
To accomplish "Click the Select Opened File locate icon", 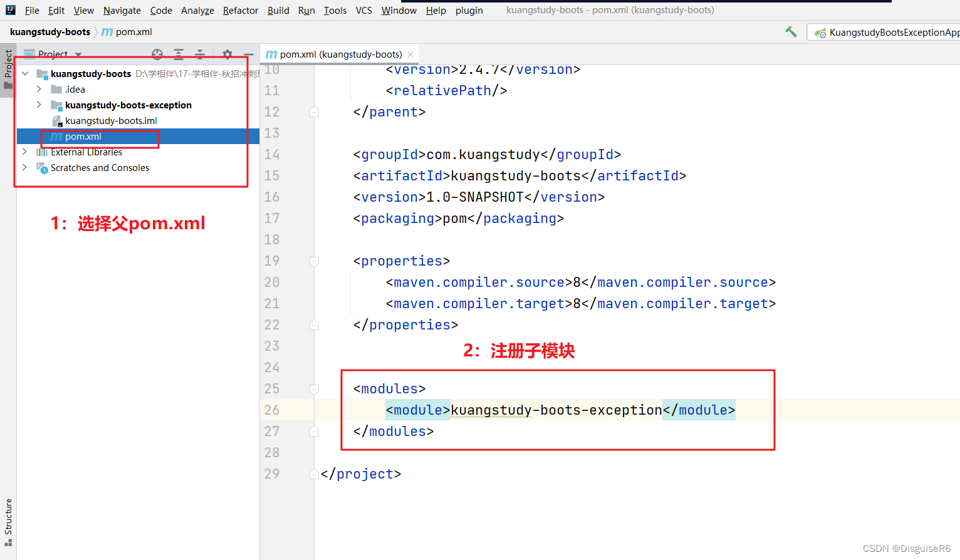I will click(157, 54).
